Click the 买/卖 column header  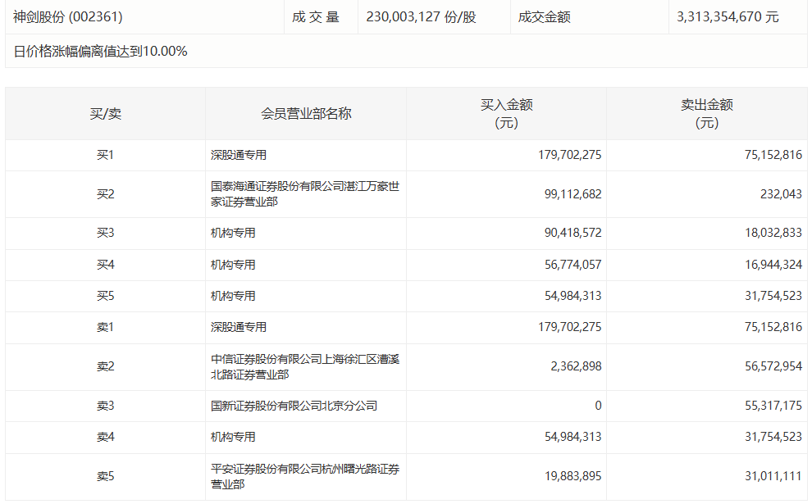(105, 114)
